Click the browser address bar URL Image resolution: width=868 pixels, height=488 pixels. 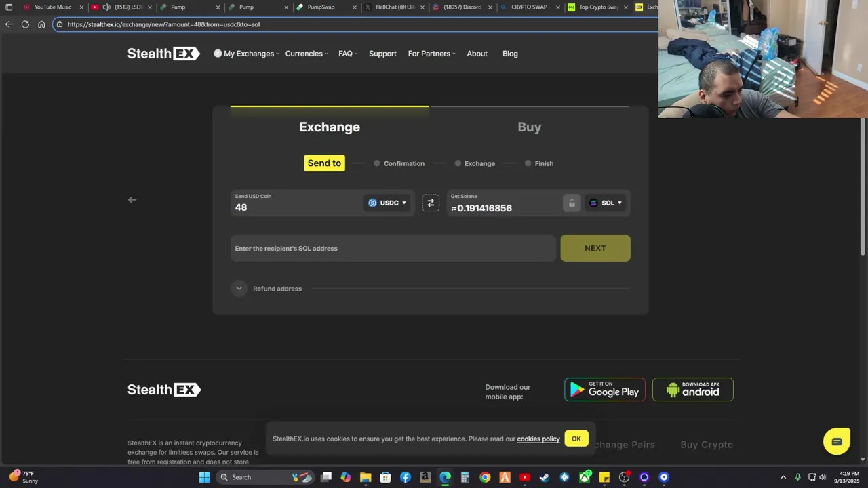coord(163,24)
